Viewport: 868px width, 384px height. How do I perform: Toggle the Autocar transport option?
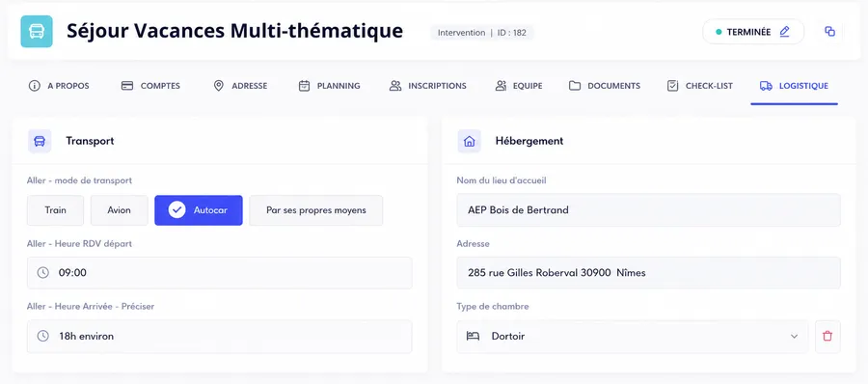[198, 210]
